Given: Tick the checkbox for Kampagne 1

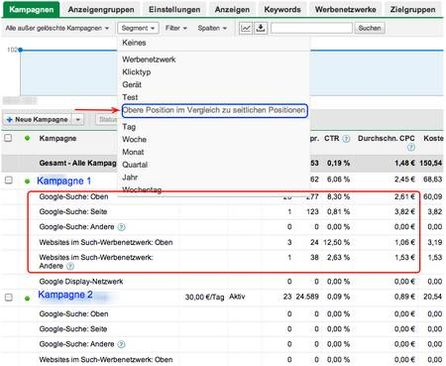Looking at the screenshot, I should (9, 180).
